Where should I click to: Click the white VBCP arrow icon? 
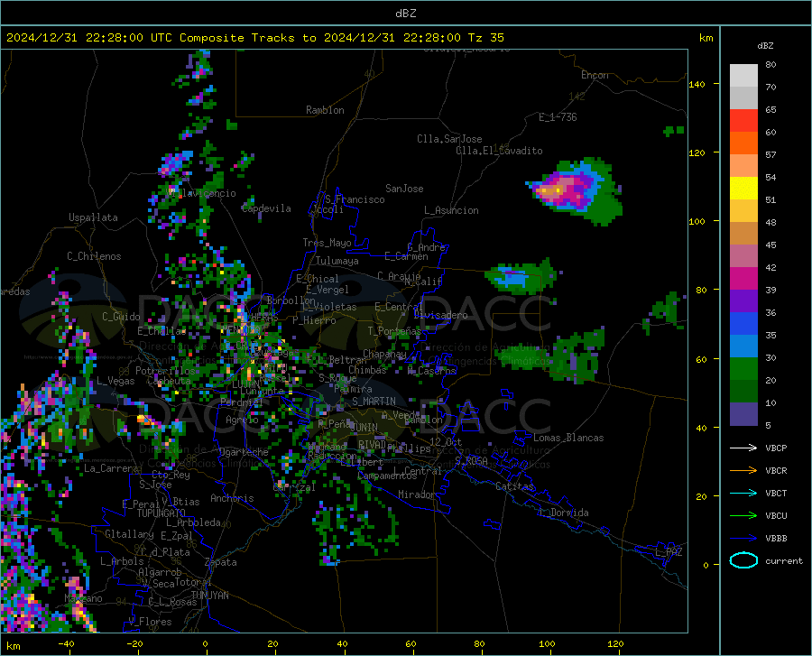[x=743, y=448]
